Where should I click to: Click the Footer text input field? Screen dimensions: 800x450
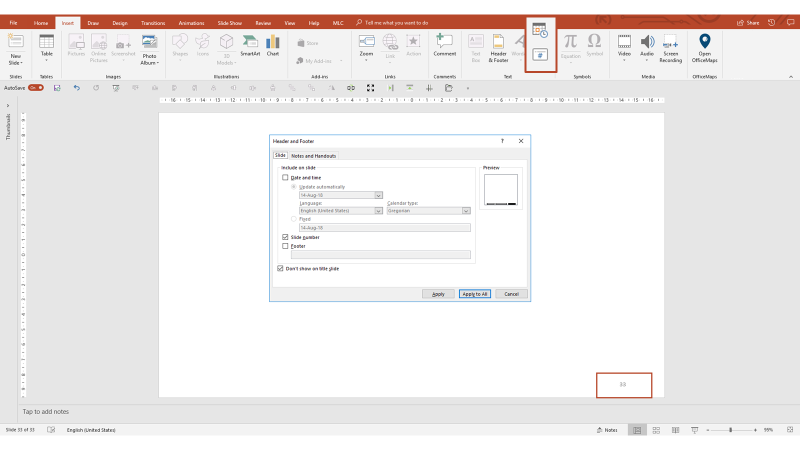(381, 255)
